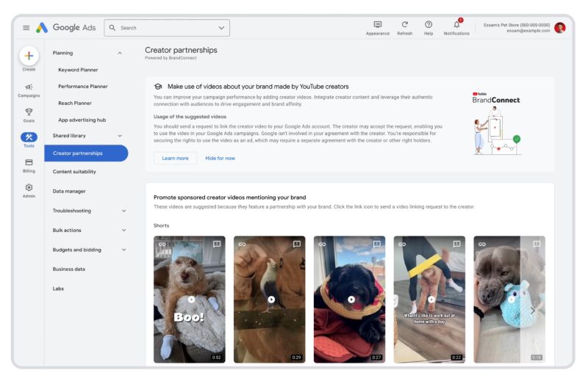The image size is (588, 384).
Task: Open Performance Planner
Action: click(x=83, y=87)
